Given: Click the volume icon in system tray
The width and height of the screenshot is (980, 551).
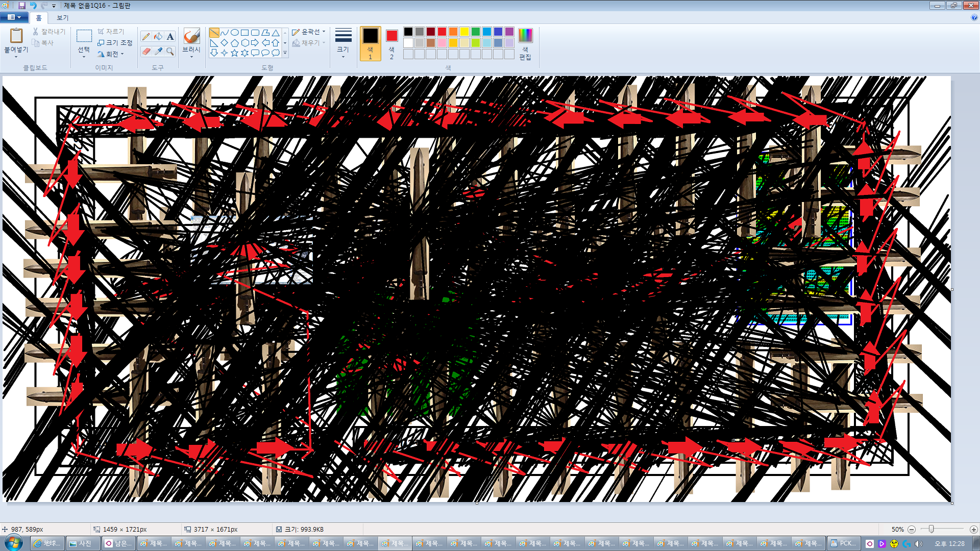Looking at the screenshot, I should 919,544.
